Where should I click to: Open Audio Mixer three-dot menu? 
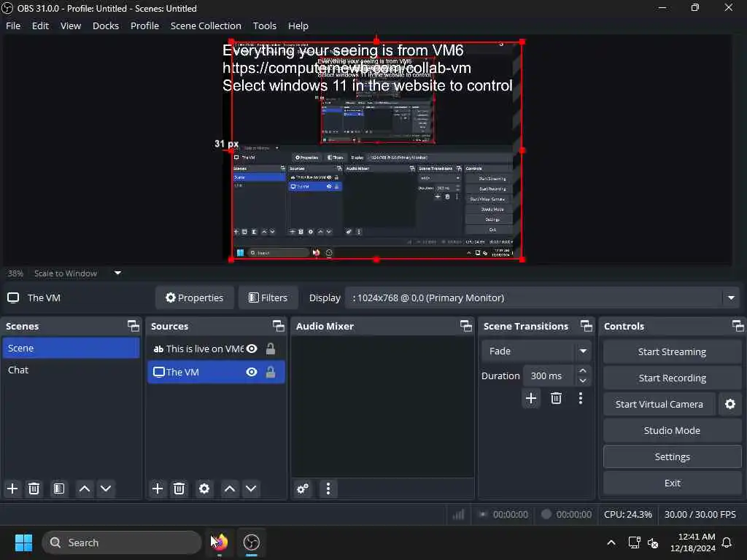coord(328,489)
